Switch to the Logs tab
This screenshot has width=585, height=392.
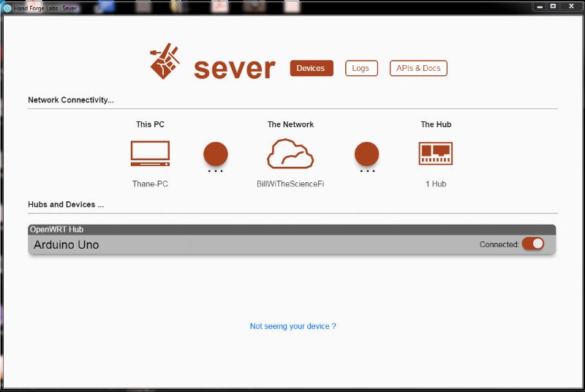pyautogui.click(x=361, y=68)
